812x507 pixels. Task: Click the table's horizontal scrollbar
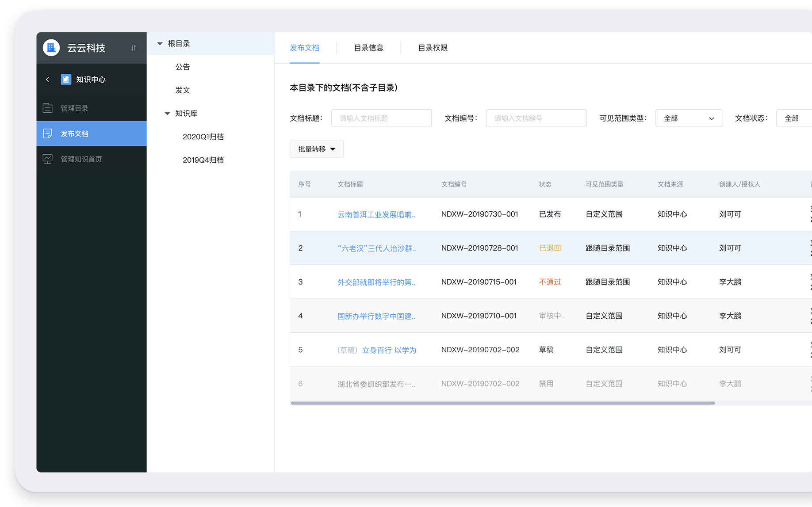(502, 403)
